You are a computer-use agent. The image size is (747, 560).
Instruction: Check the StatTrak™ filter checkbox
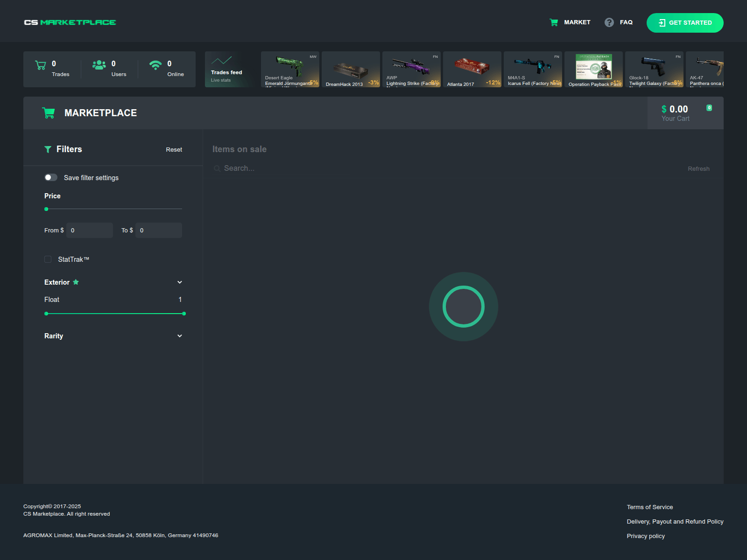48,259
